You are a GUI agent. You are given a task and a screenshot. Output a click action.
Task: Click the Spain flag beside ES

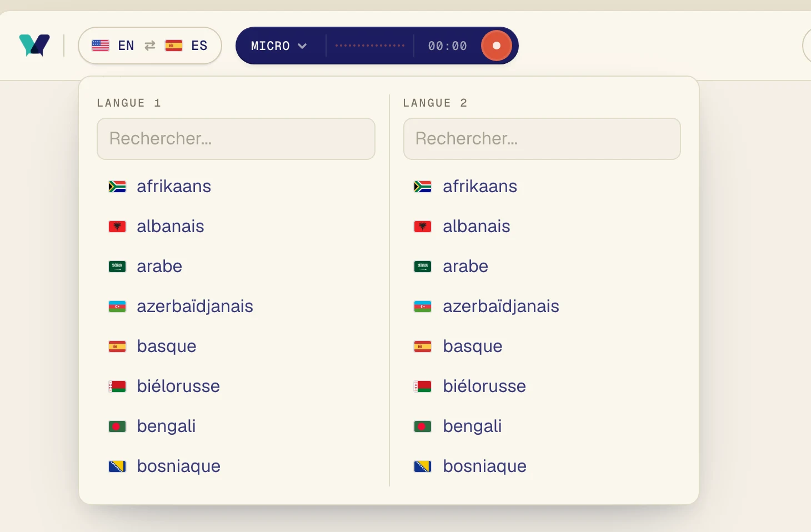pyautogui.click(x=174, y=46)
